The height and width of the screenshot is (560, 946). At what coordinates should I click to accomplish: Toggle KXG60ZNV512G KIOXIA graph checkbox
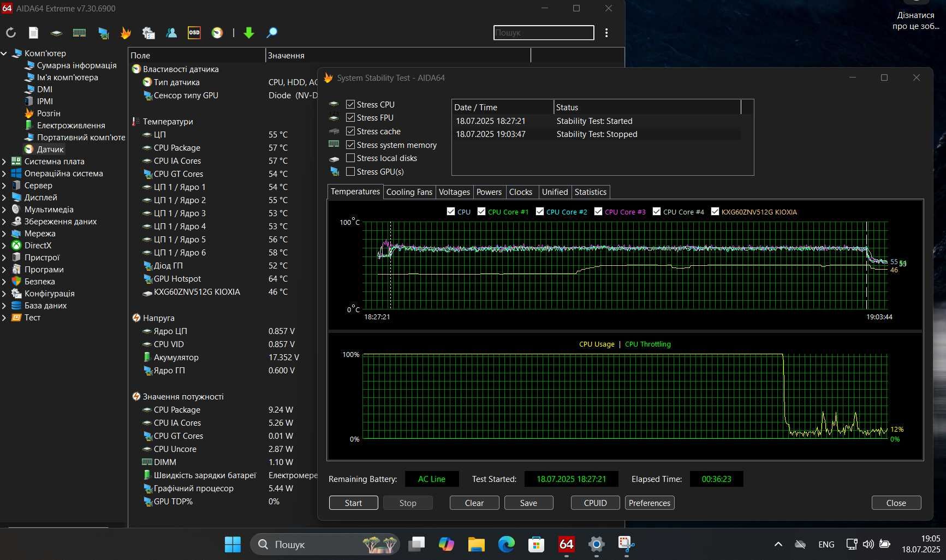[x=715, y=211]
